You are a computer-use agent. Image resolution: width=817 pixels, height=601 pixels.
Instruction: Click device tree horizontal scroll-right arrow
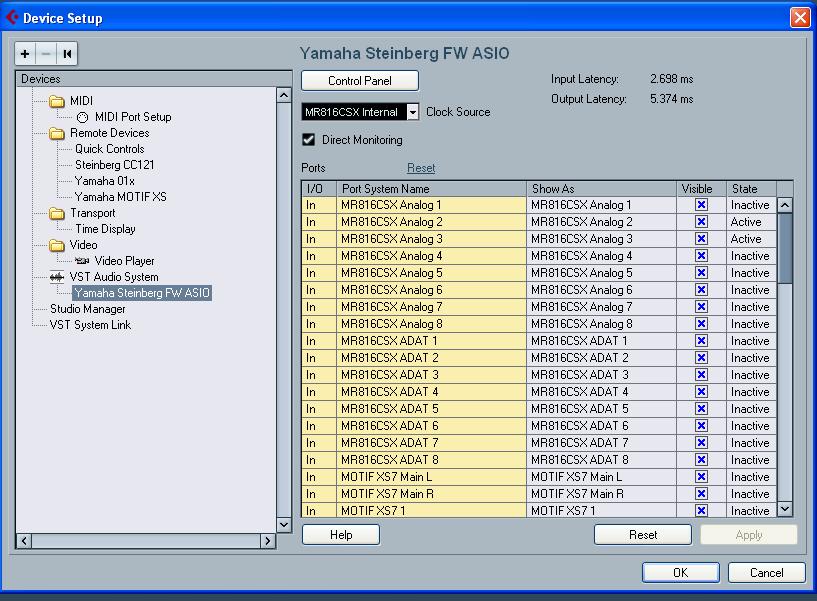pos(268,541)
